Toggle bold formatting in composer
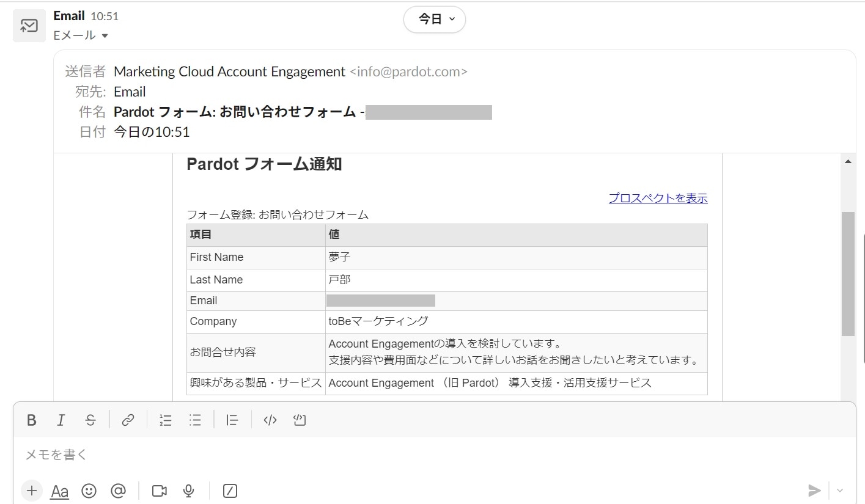Viewport: 865px width, 504px height. click(x=32, y=420)
